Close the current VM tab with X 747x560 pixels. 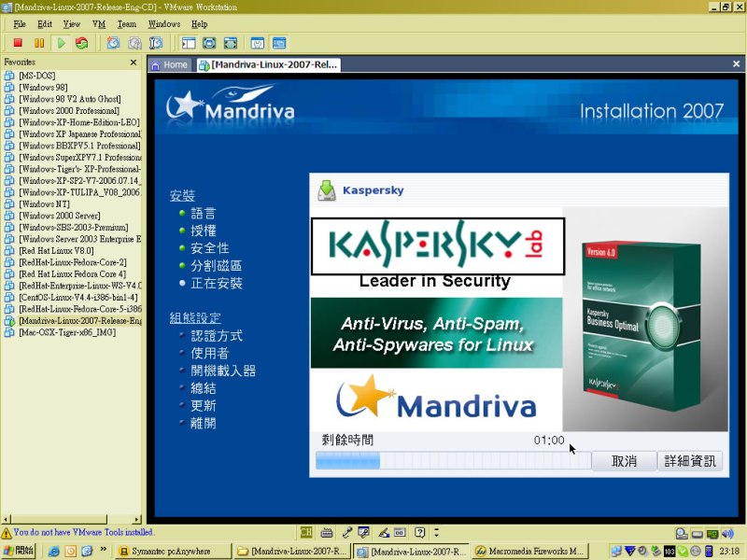click(x=736, y=63)
